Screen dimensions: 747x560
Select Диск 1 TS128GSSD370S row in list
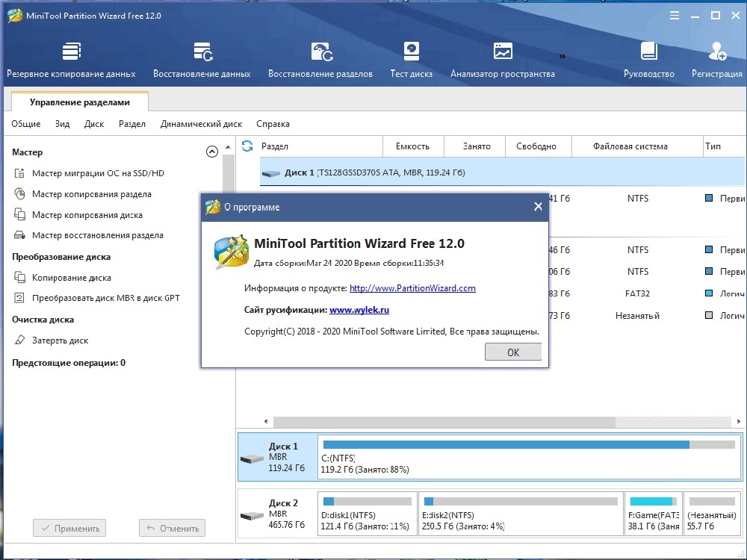[502, 172]
